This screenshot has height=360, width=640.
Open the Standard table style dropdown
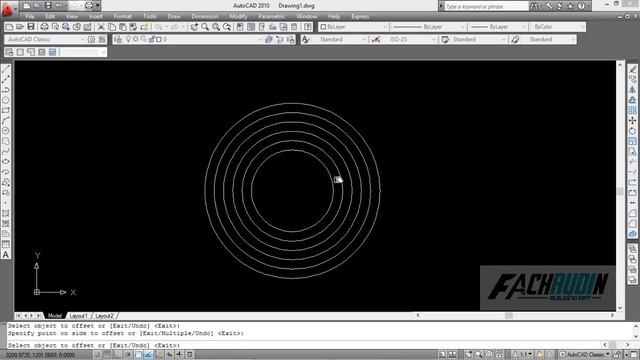pos(478,39)
